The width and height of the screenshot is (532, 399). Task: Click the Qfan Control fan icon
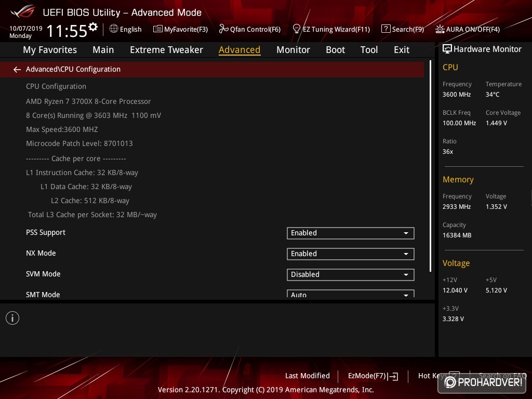223,29
